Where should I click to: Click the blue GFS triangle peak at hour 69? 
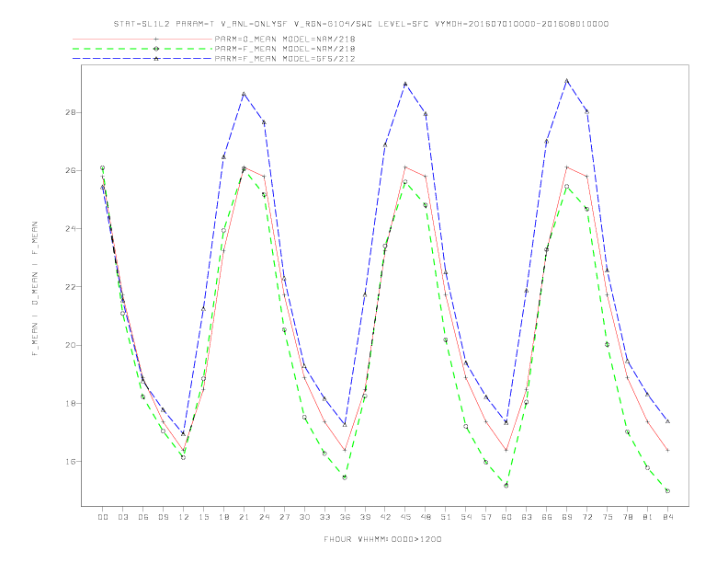566,81
